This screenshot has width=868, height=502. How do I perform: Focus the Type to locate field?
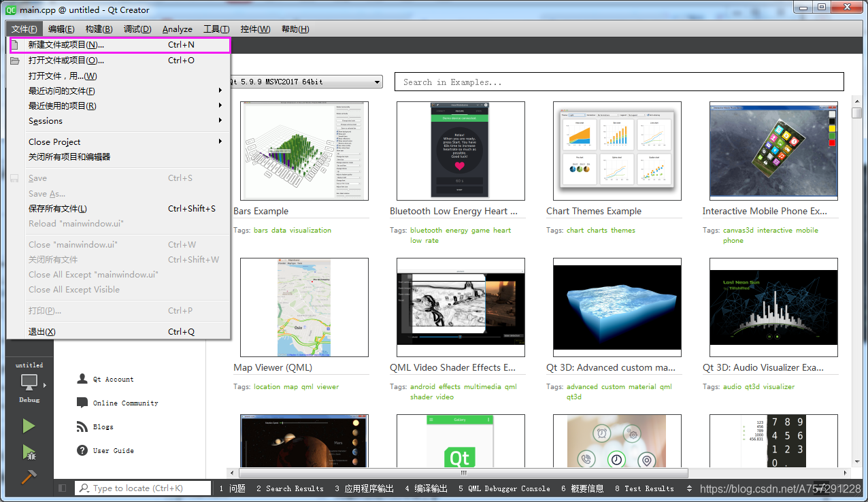click(143, 488)
